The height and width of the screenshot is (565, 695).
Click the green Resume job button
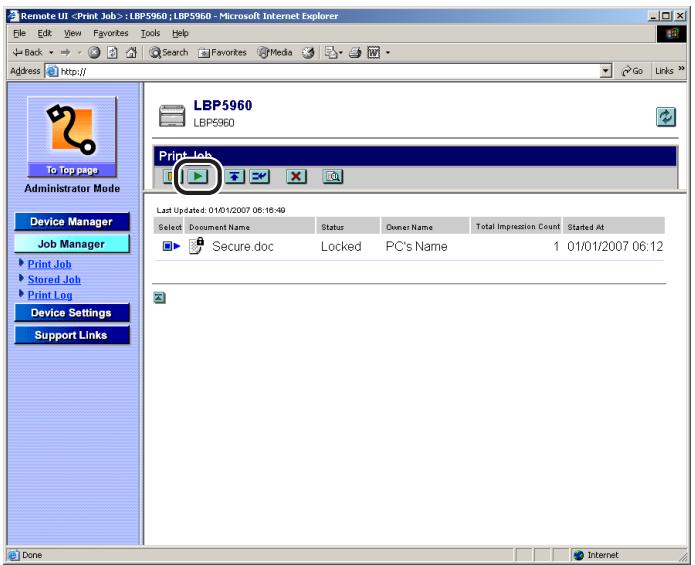[198, 176]
